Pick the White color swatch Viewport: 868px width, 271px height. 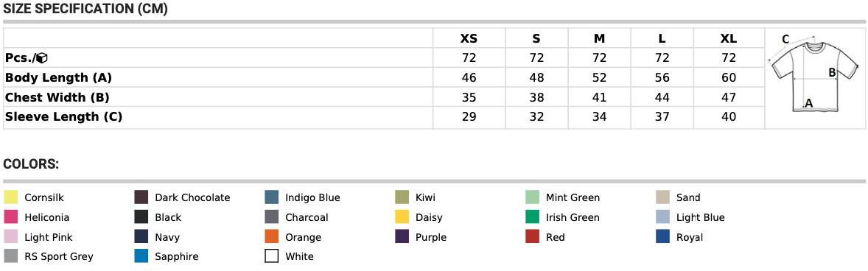(272, 256)
